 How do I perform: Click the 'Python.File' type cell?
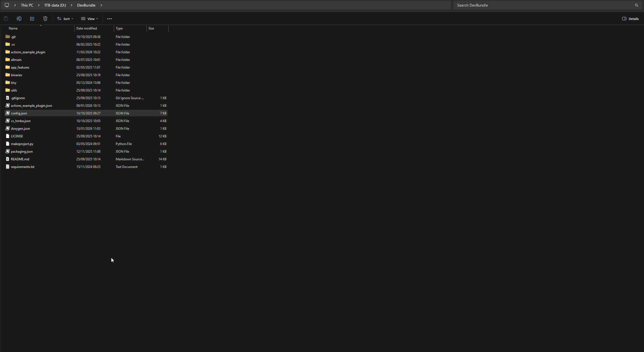(124, 144)
